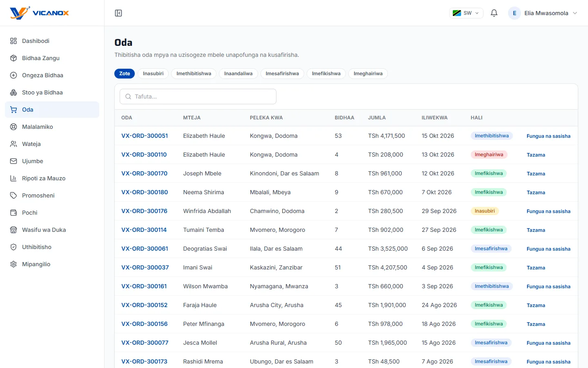Click the Oda shopping cart icon
Viewport: 588px width, 368px height.
coord(13,110)
